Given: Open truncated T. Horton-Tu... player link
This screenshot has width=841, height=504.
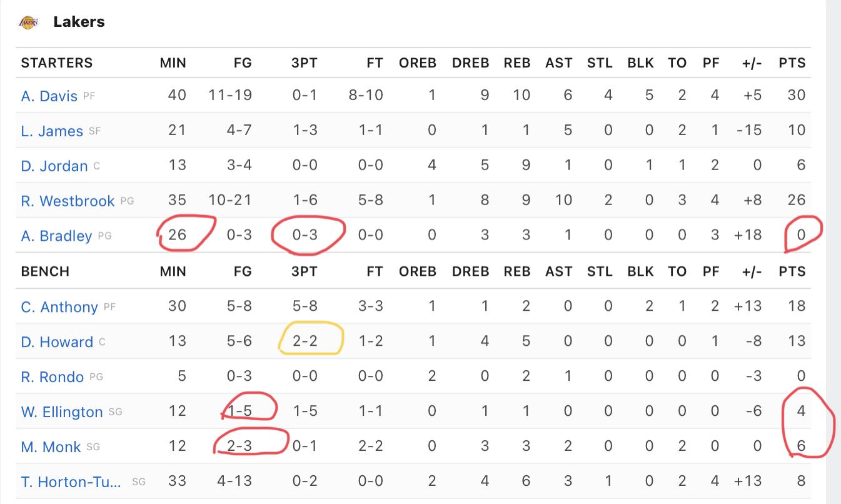Looking at the screenshot, I should [71, 481].
